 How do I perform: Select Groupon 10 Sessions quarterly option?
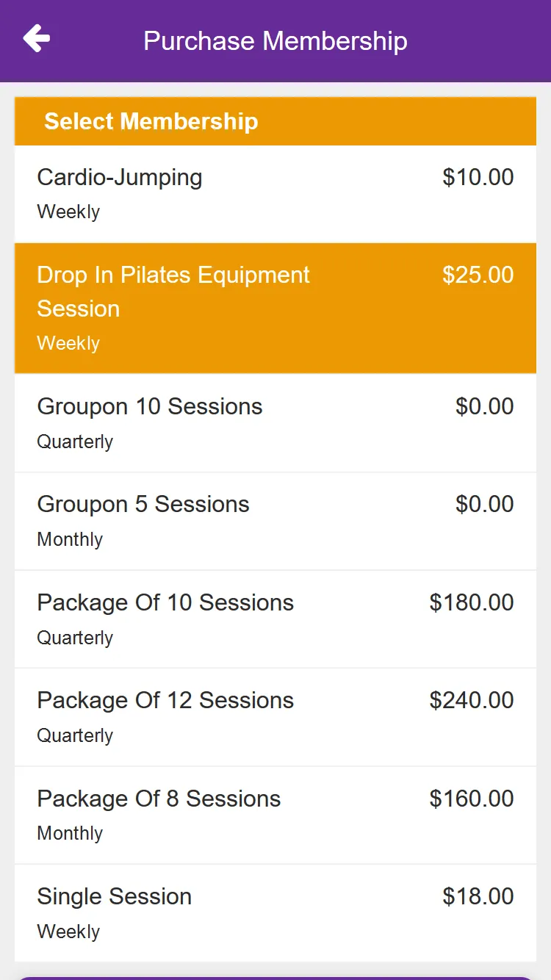(275, 423)
